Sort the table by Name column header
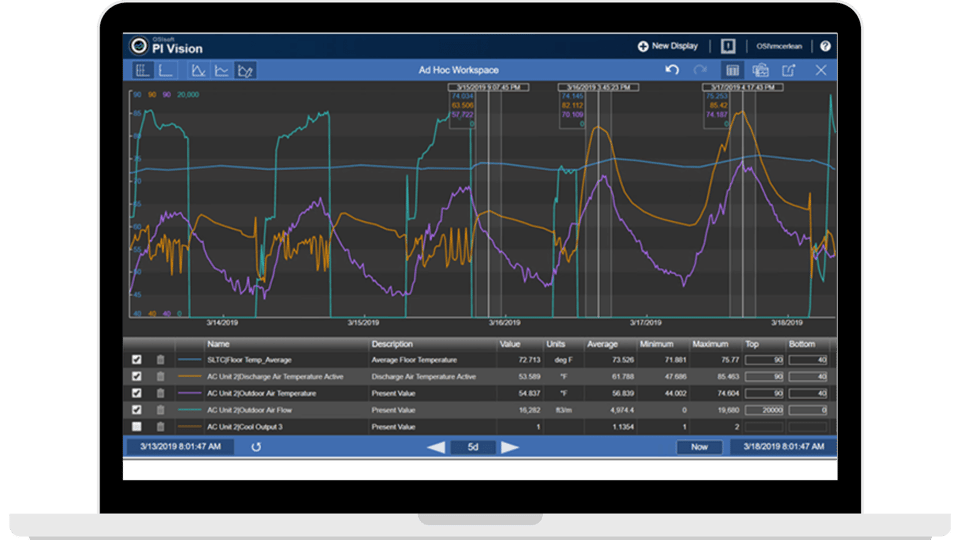This screenshot has height=540, width=960. coord(218,344)
